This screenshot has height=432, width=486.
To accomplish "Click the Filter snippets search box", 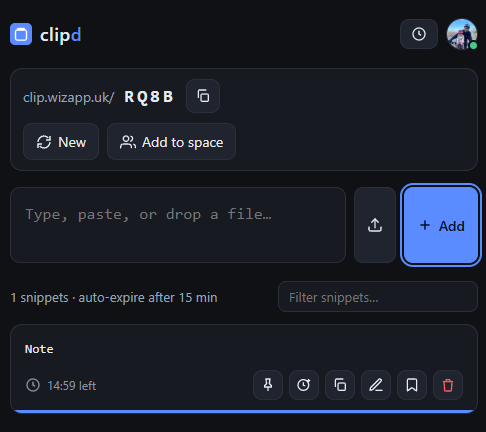I will point(378,297).
